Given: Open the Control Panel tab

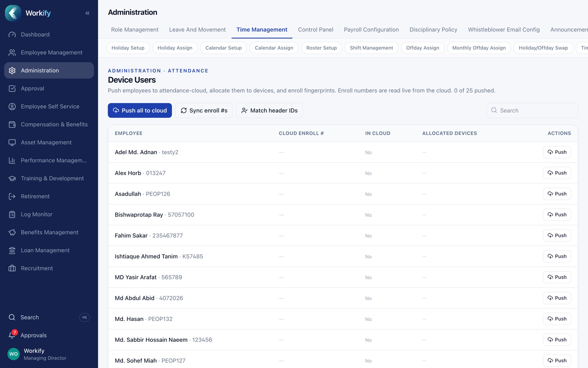Looking at the screenshot, I should pos(316,29).
